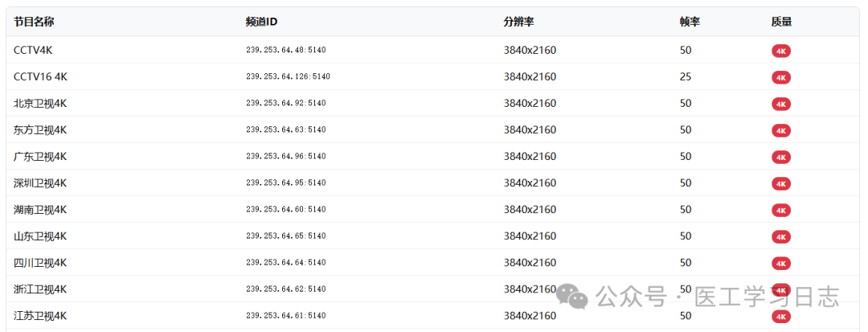The image size is (868, 332).
Task: Click the 帧率 column header
Action: 690,22
